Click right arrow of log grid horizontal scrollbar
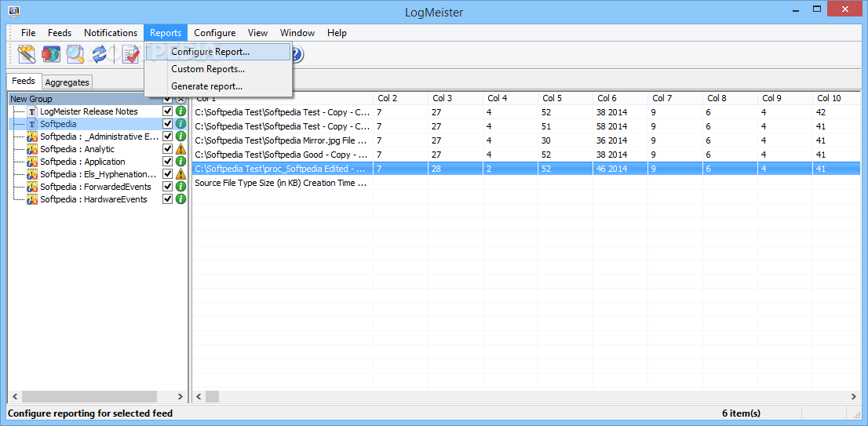 (x=854, y=396)
